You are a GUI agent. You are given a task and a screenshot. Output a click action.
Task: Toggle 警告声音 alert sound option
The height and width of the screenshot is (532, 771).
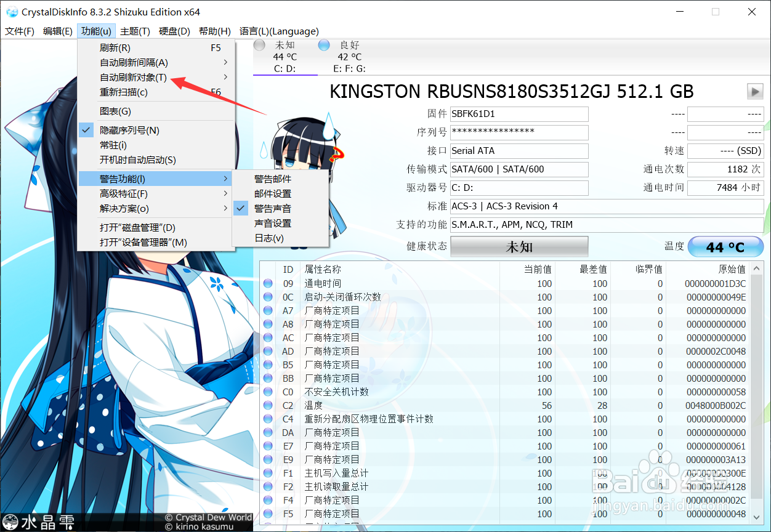280,209
